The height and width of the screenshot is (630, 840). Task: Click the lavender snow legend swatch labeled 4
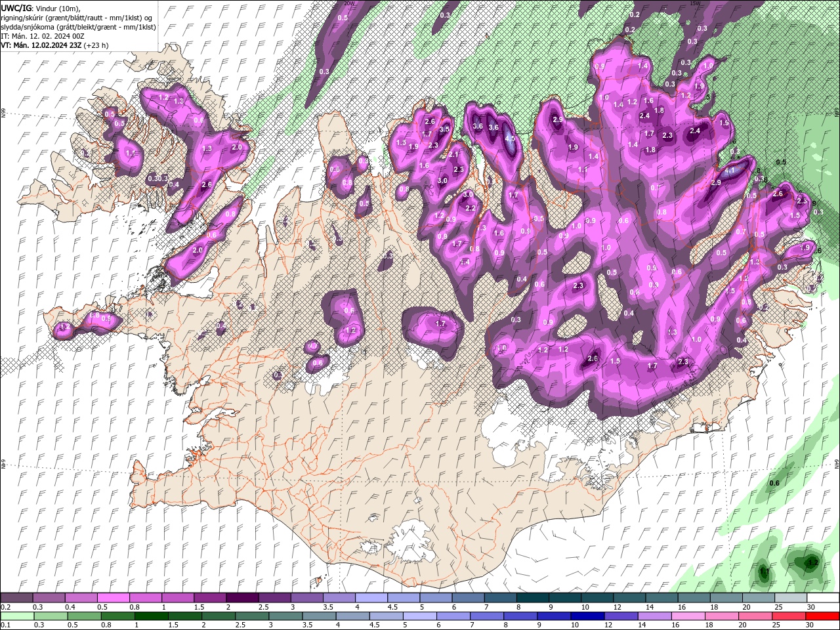click(x=370, y=598)
